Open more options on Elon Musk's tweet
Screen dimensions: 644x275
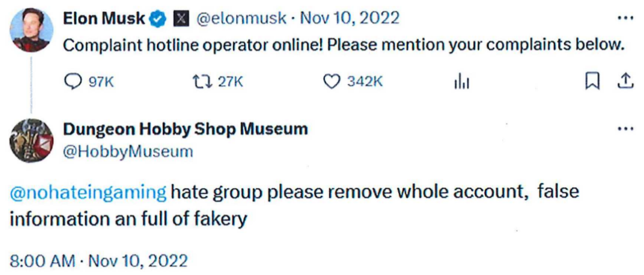[625, 18]
